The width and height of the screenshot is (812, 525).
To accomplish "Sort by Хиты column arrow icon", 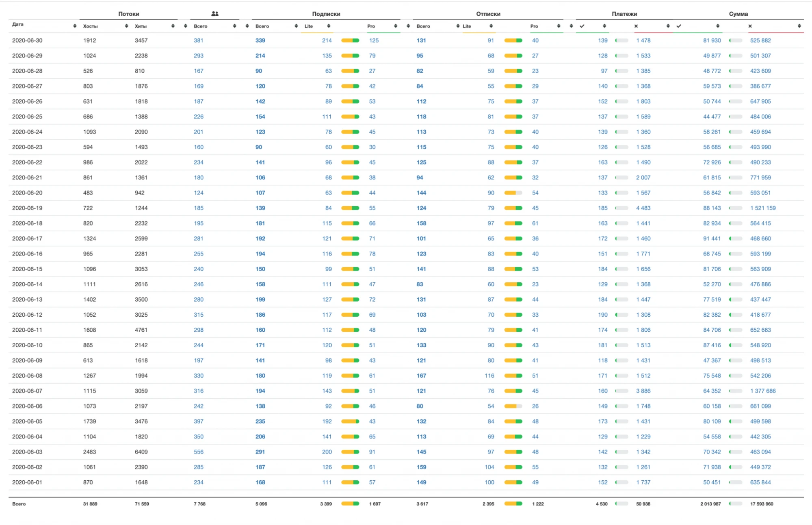I will (x=173, y=26).
